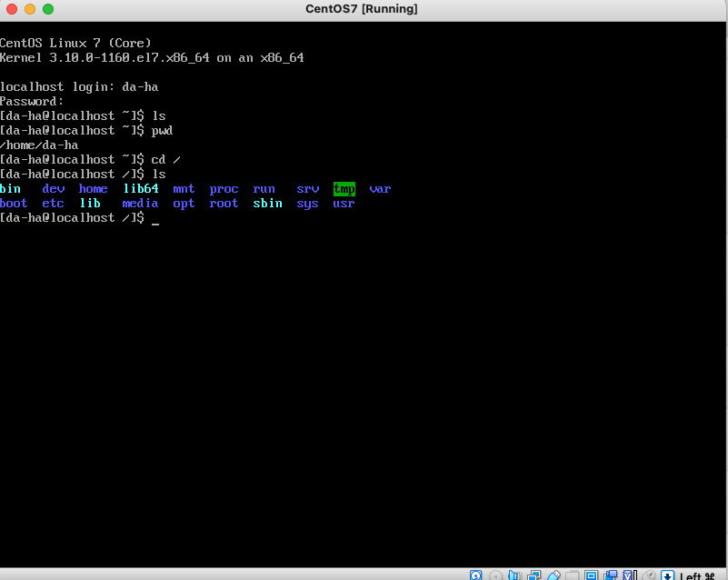This screenshot has height=580, width=728.
Task: Click the 'localhost login: da-ha' line
Action: click(x=79, y=87)
